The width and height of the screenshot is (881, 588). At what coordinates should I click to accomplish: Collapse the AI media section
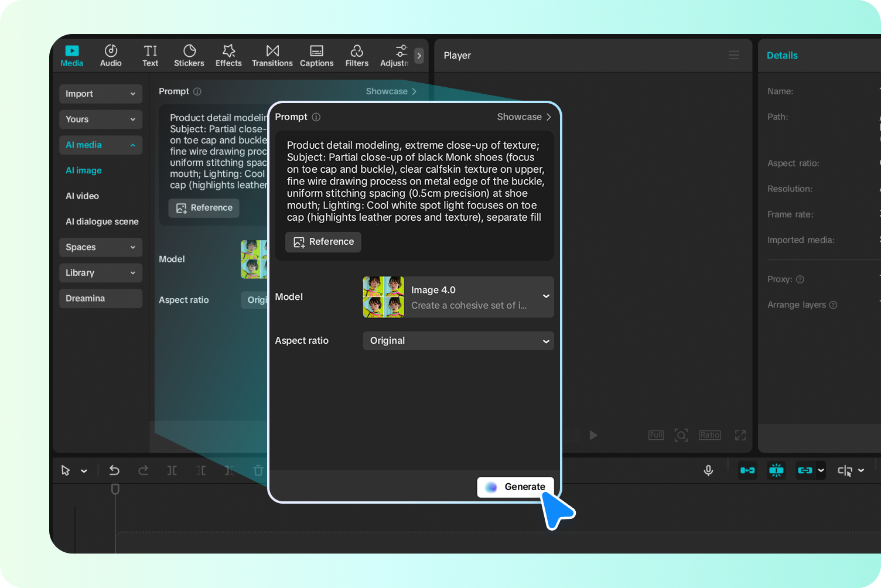100,145
